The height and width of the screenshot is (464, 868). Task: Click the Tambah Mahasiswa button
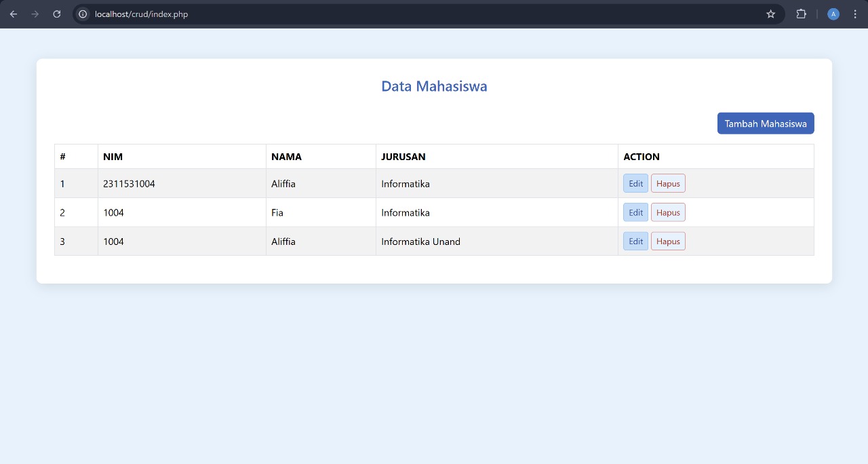point(766,123)
